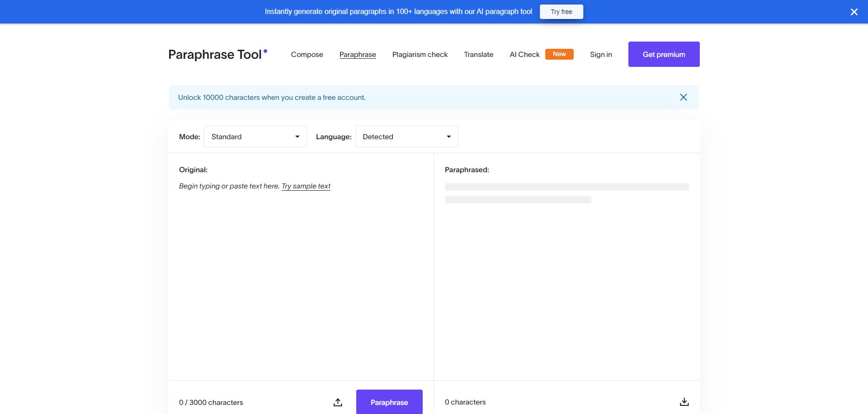Click the purple Paraphrase button
The width and height of the screenshot is (868, 414).
[x=389, y=402]
